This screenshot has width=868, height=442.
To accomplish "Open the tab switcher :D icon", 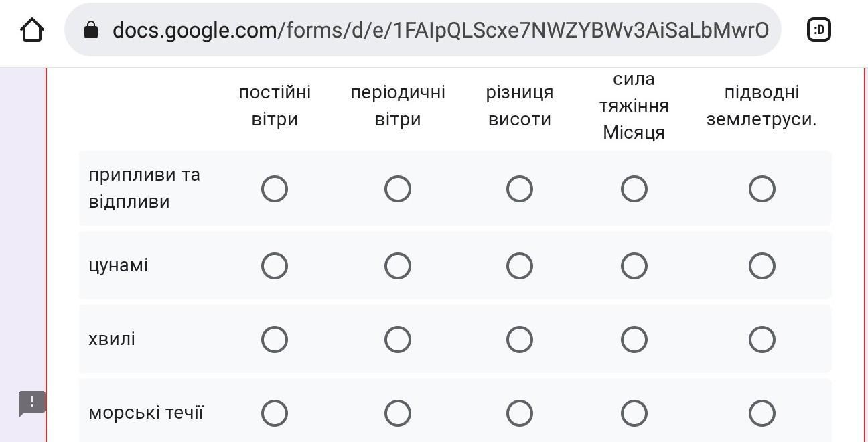I will [x=818, y=29].
